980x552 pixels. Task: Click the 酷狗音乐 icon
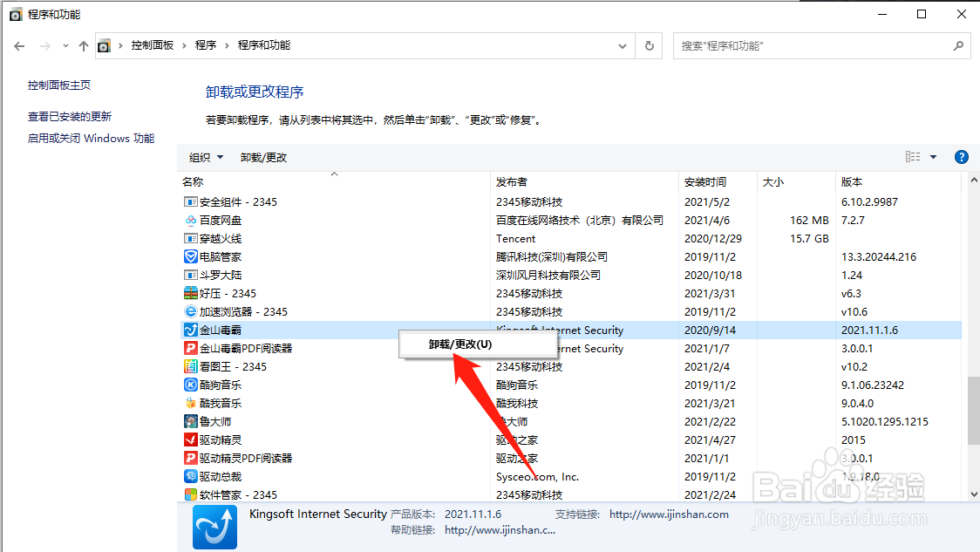coord(191,385)
